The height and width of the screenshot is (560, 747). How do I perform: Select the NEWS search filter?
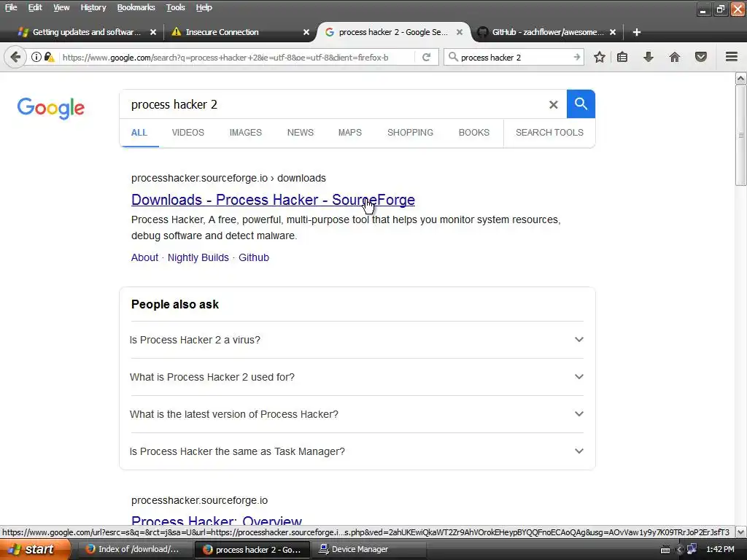300,133
